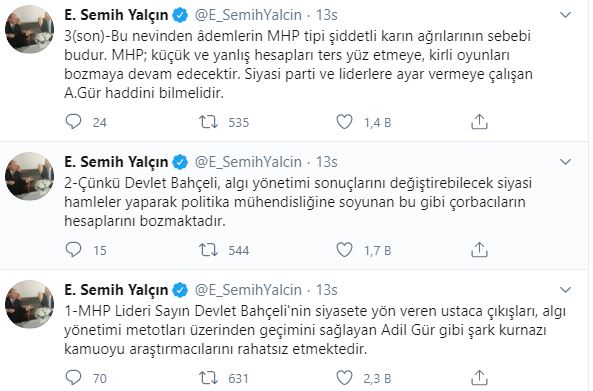Reply to the tweet with 70 comments
Image resolution: width=593 pixels, height=391 pixels.
click(73, 377)
